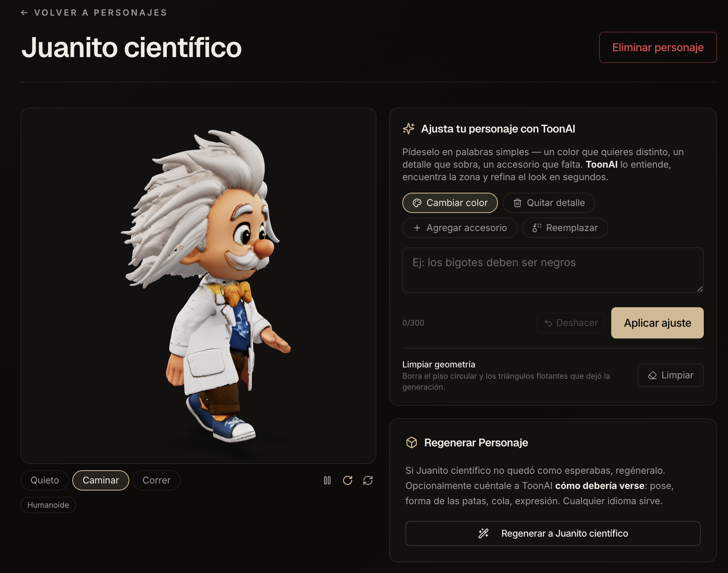This screenshot has height=573, width=728.
Task: Pause the character animation
Action: pyautogui.click(x=327, y=480)
